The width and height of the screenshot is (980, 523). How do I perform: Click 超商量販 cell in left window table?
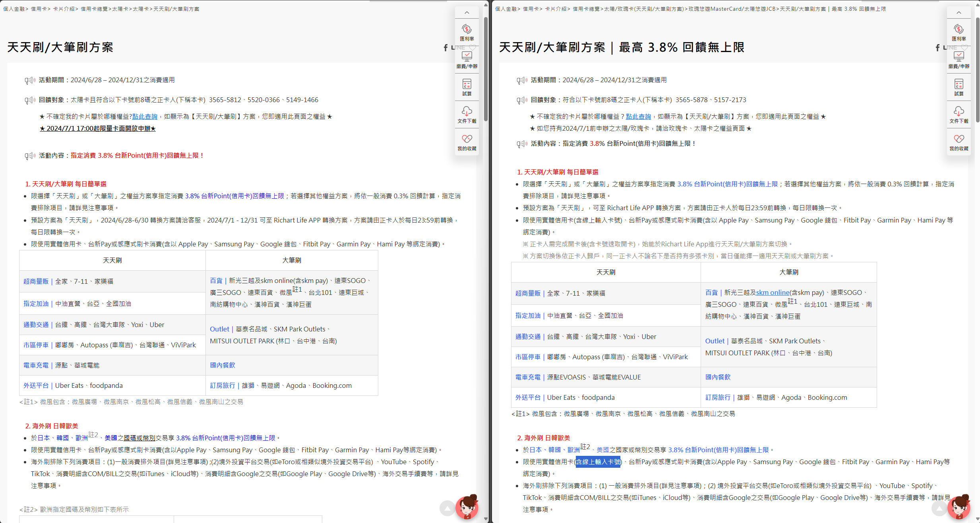(112, 281)
